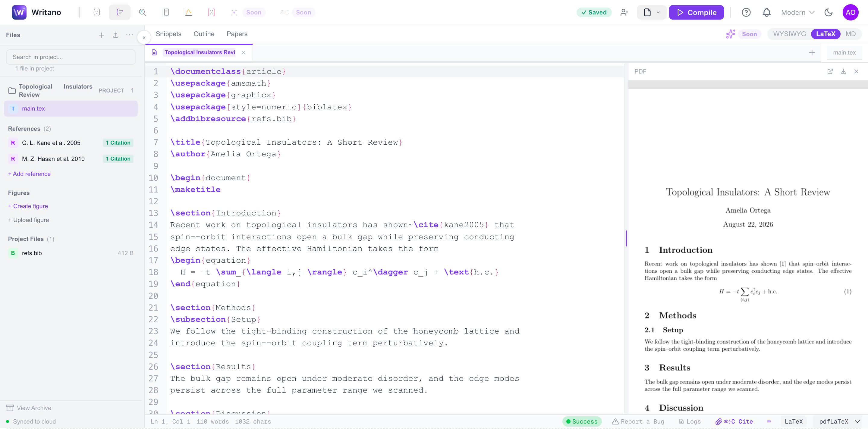Click line number 17 in the gutter
The image size is (868, 429).
153,260
